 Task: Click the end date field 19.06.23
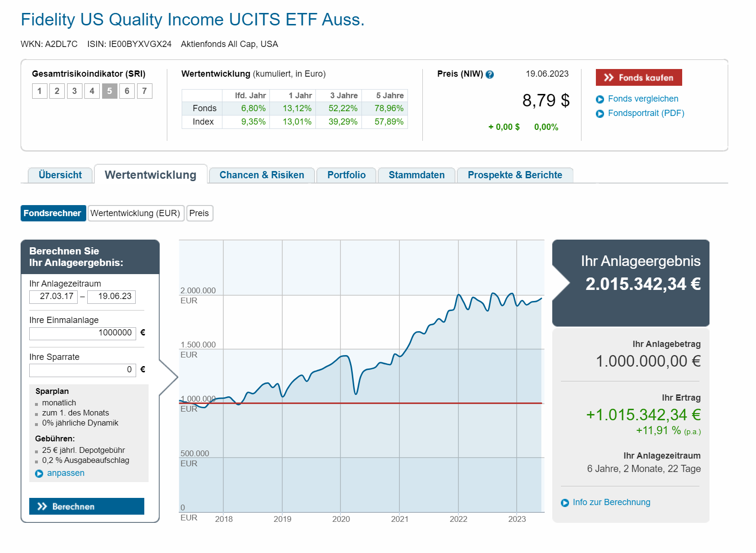click(x=111, y=297)
